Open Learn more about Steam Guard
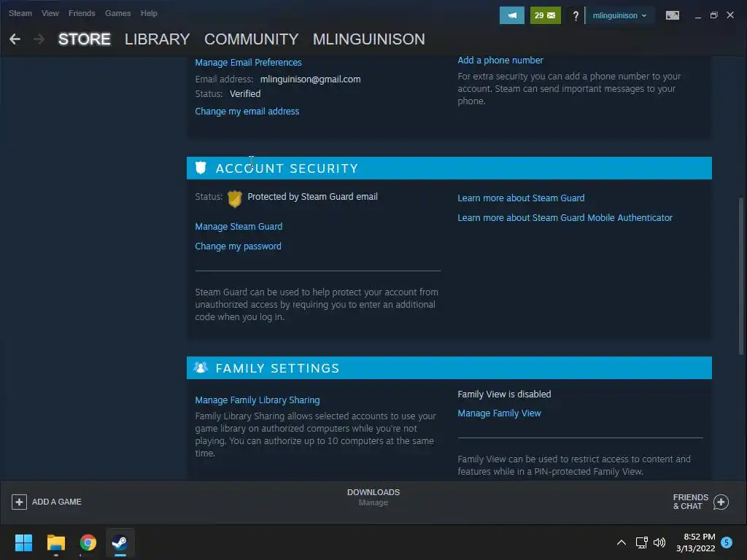Image resolution: width=747 pixels, height=560 pixels. tap(521, 198)
